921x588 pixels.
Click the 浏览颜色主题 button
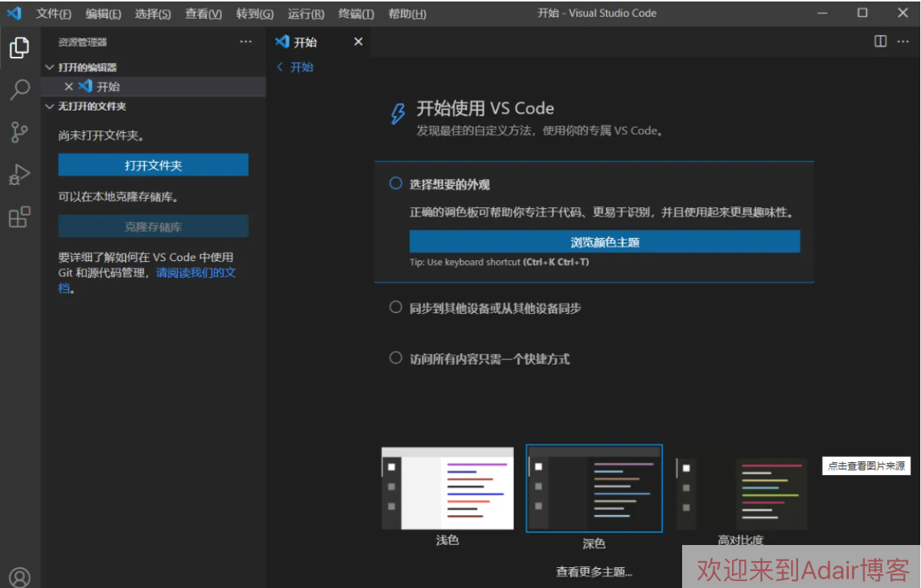point(605,242)
